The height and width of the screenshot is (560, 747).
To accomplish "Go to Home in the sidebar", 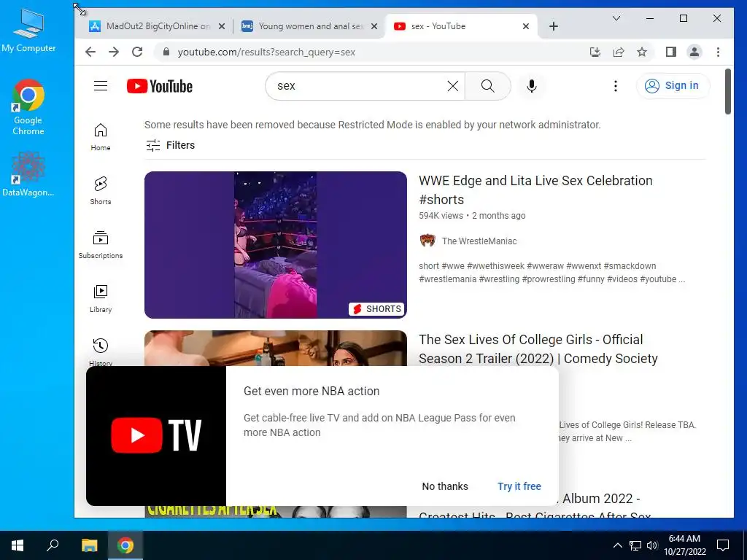I will click(x=101, y=137).
